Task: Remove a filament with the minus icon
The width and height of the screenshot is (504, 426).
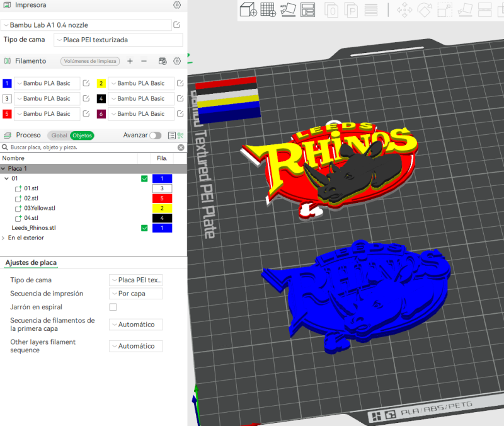Action: coord(144,60)
